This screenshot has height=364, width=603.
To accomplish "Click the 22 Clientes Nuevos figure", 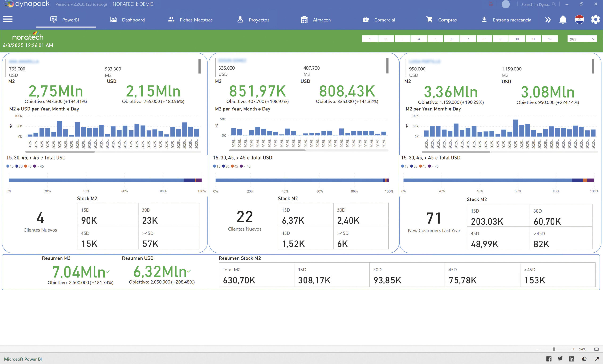I will [244, 217].
